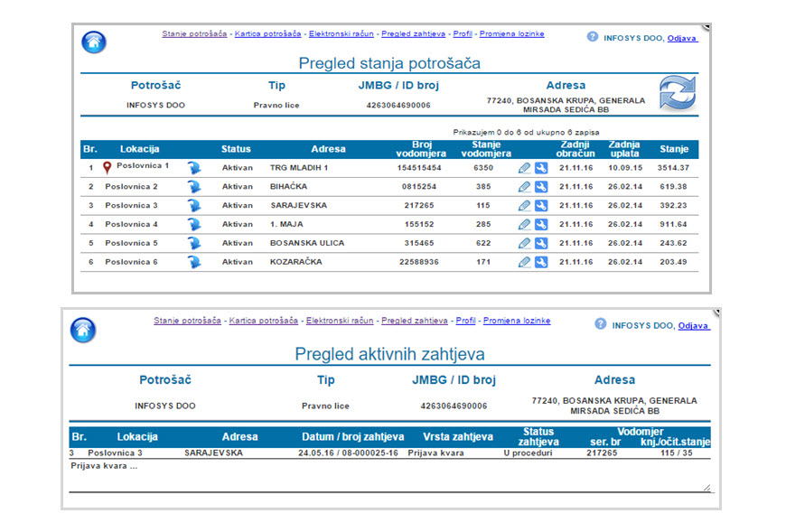
Task: Open Elektronski račun link in bottom panel
Action: coord(340,321)
